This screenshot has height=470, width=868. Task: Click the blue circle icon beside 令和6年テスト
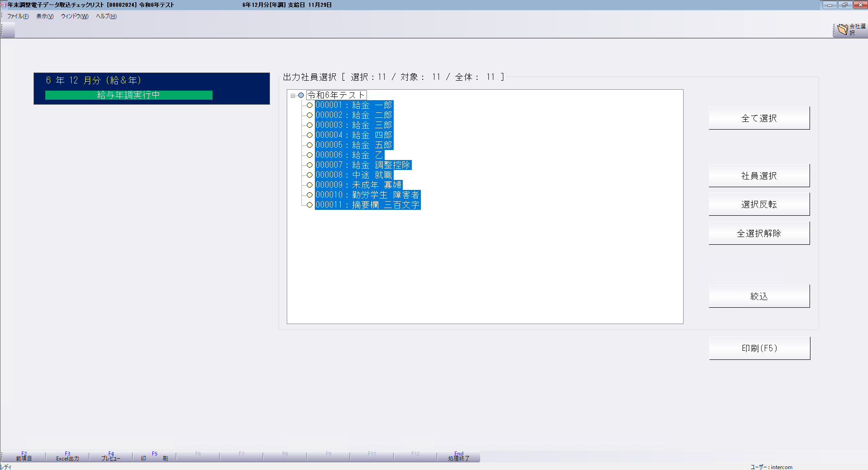point(301,95)
